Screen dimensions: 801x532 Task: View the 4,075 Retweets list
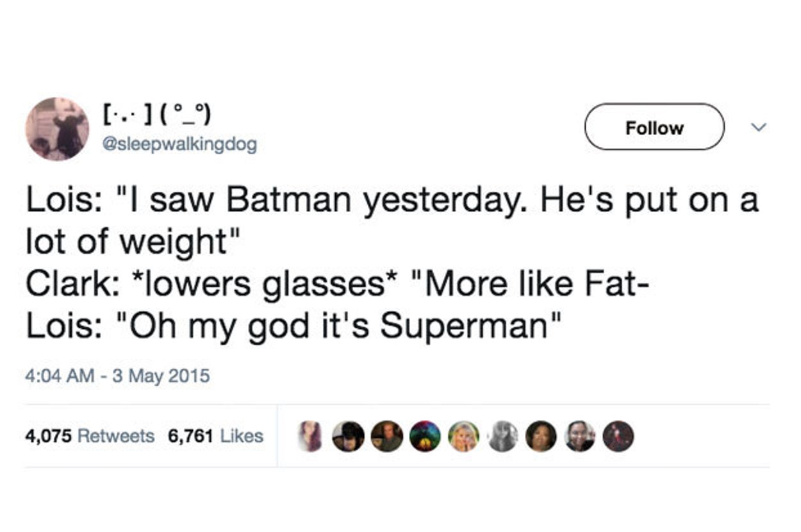pyautogui.click(x=90, y=436)
